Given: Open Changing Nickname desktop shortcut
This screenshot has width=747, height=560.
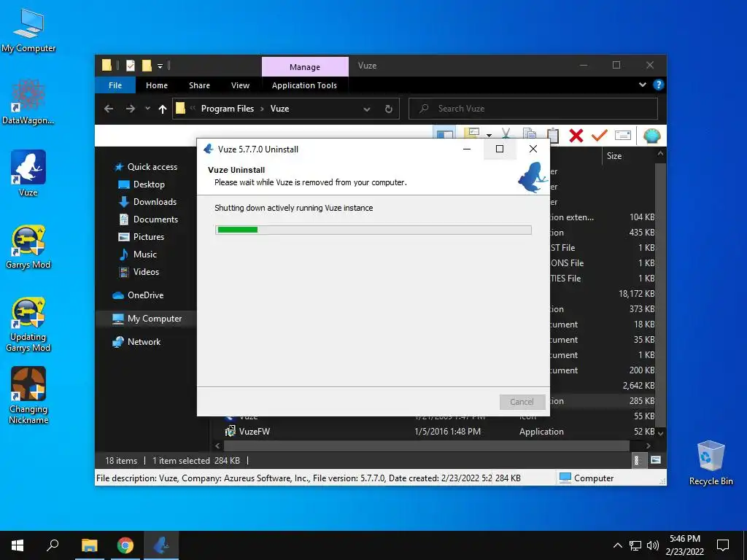Looking at the screenshot, I should pyautogui.click(x=28, y=395).
